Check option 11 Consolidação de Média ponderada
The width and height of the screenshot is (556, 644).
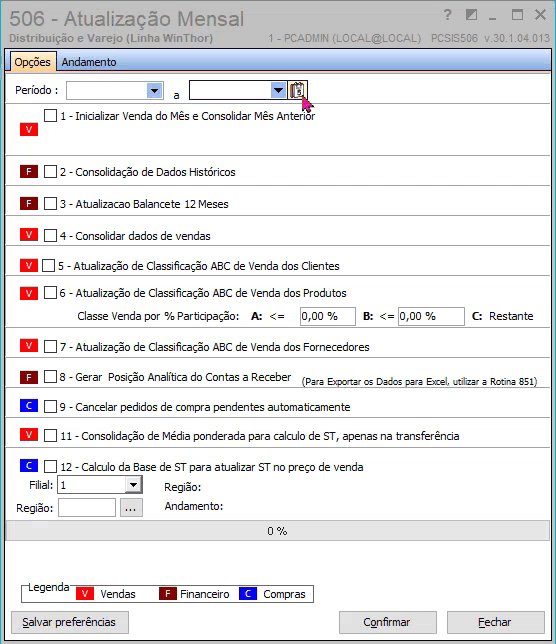(x=51, y=436)
